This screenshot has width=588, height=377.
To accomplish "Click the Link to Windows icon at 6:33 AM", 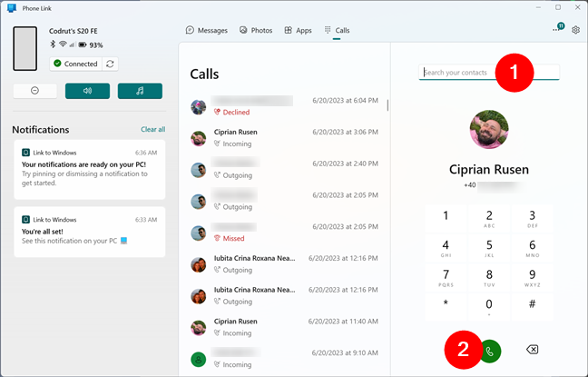I will click(x=25, y=219).
